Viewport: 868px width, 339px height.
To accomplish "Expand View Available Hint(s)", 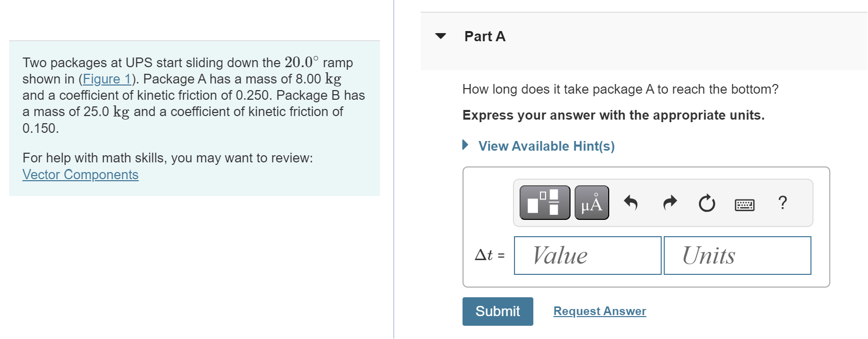I will [x=545, y=146].
